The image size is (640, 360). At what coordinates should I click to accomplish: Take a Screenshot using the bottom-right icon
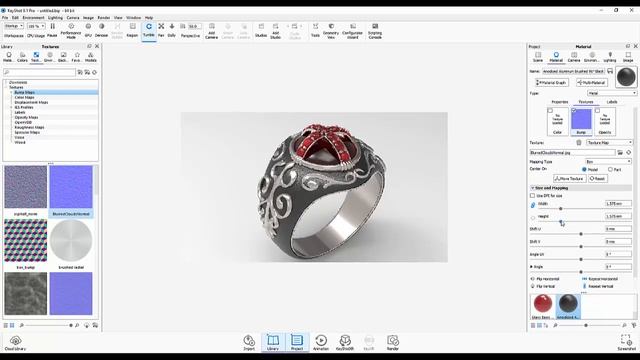coord(626,343)
